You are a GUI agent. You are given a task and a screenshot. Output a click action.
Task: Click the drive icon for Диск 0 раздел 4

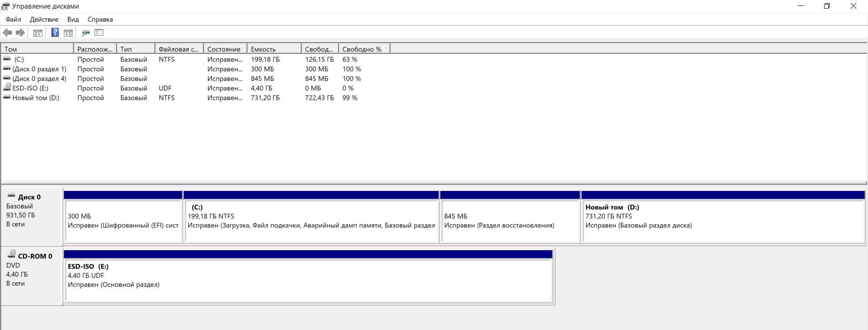tap(7, 78)
